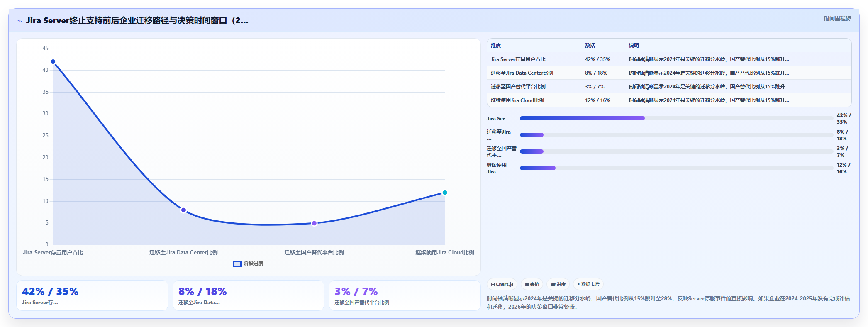
Task: Open the 8% / 18% 迁移至Jira Data... stat card
Action: [x=248, y=295]
